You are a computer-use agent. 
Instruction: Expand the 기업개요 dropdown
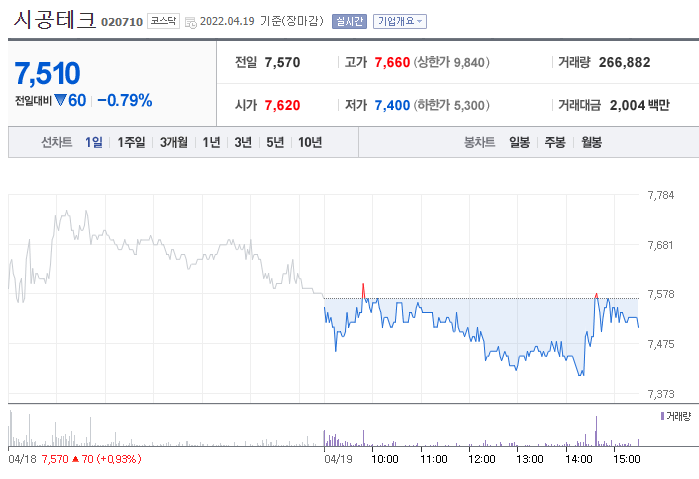400,21
